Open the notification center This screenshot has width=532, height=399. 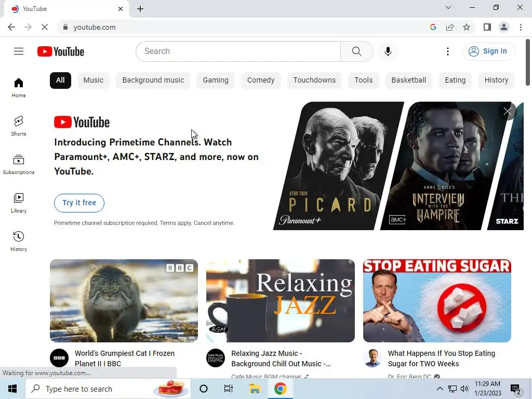click(x=516, y=389)
